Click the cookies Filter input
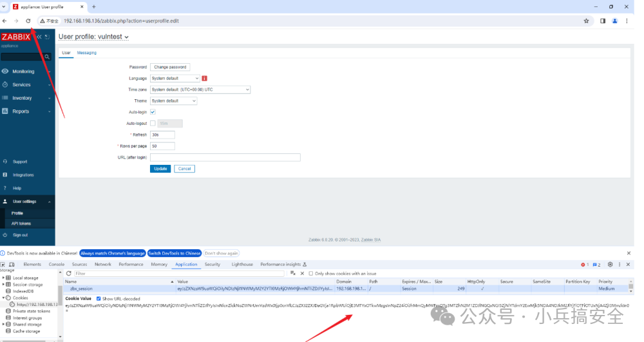The height and width of the screenshot is (342, 644). point(179,274)
